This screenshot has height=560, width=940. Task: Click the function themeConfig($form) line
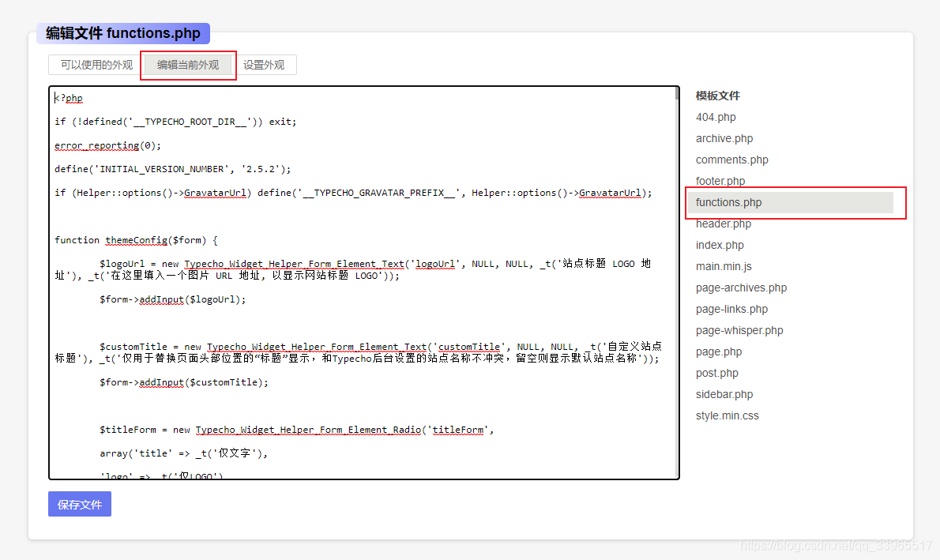pos(136,240)
